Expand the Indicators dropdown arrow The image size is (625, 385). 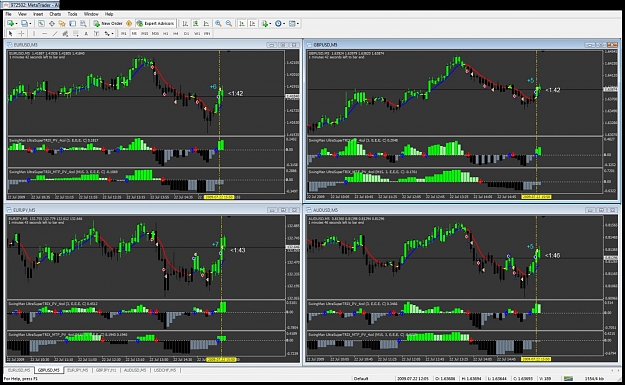(x=271, y=24)
